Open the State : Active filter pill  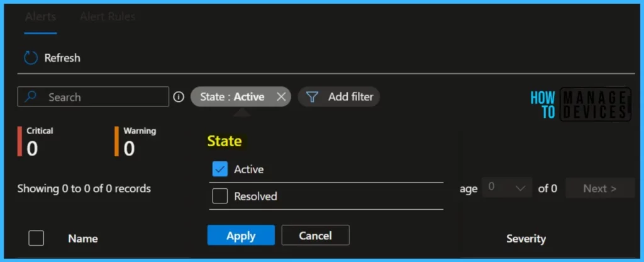coord(232,97)
